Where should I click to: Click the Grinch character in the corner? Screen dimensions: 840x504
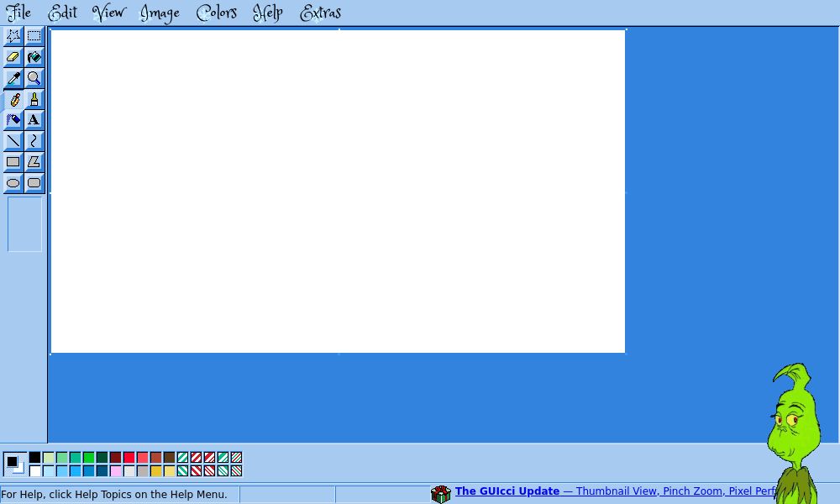[792, 420]
